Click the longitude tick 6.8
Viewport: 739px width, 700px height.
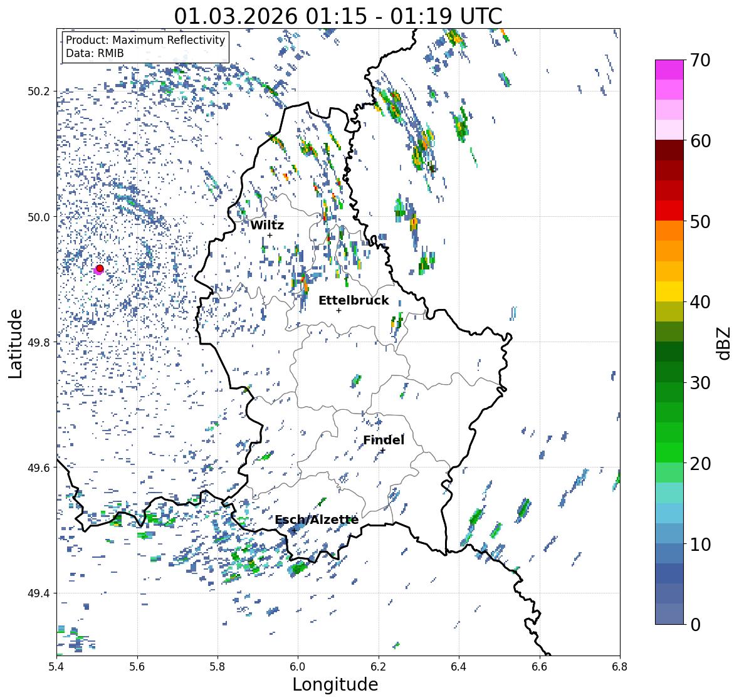620,666
